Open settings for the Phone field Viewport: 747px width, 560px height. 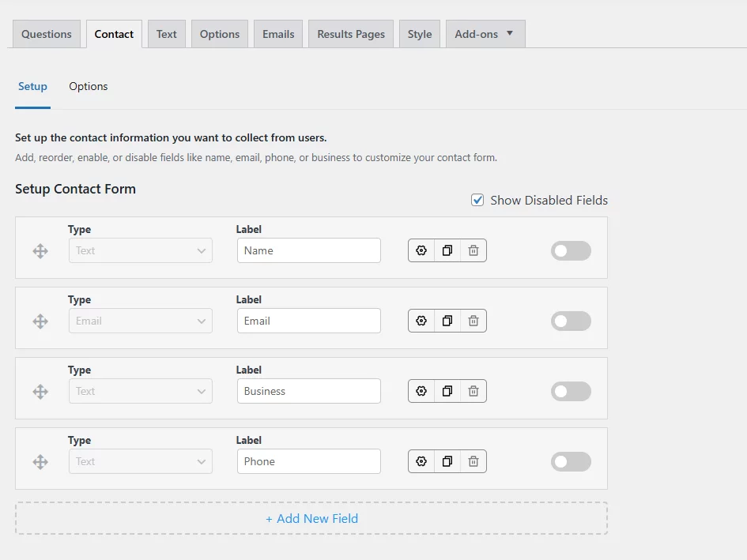point(421,460)
